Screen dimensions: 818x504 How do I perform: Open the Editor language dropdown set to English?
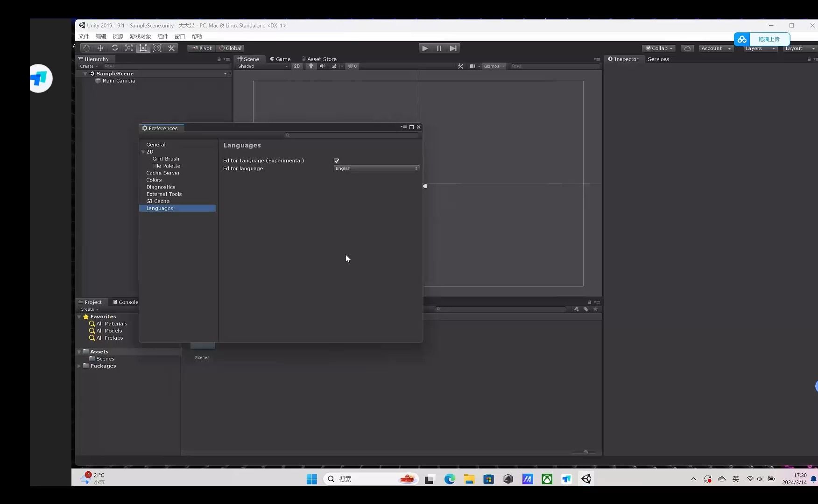(x=376, y=168)
